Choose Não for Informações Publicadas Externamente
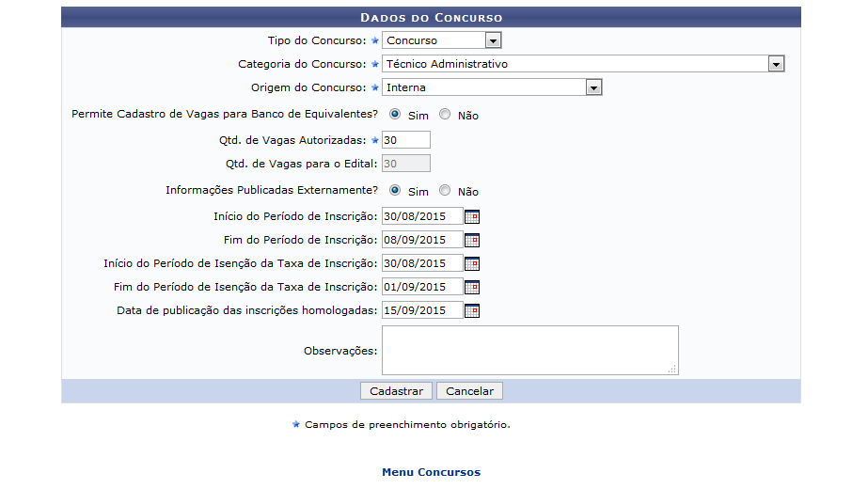Screen dimensions: 868x489 [x=445, y=190]
